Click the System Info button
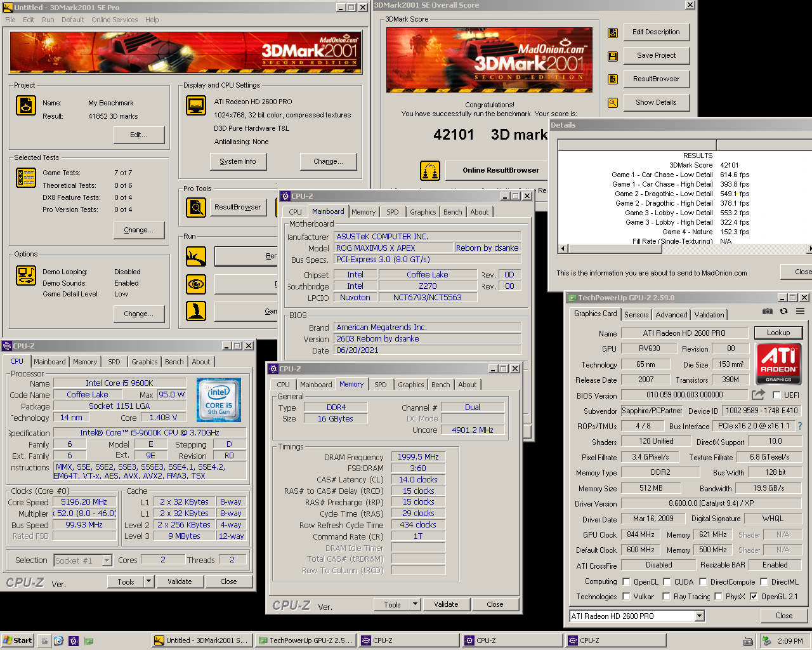The height and width of the screenshot is (650, 812). pos(238,161)
